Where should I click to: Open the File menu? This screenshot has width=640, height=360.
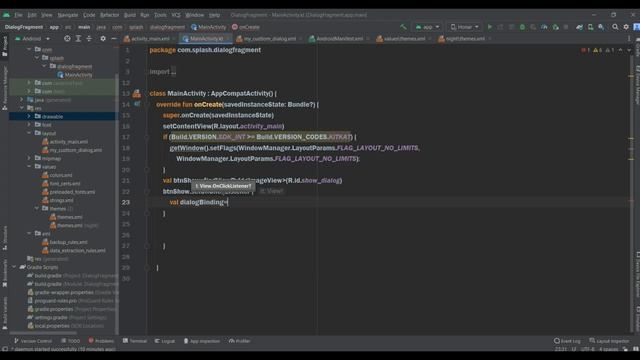[18, 15]
